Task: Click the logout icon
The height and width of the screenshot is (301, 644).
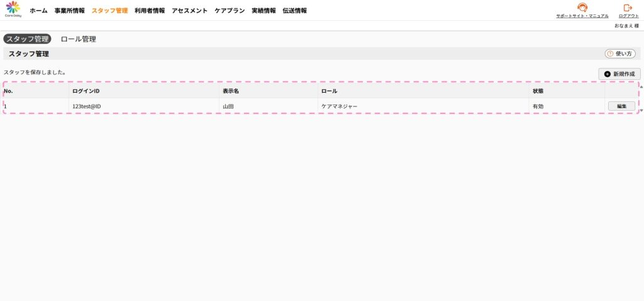Action: [x=628, y=8]
